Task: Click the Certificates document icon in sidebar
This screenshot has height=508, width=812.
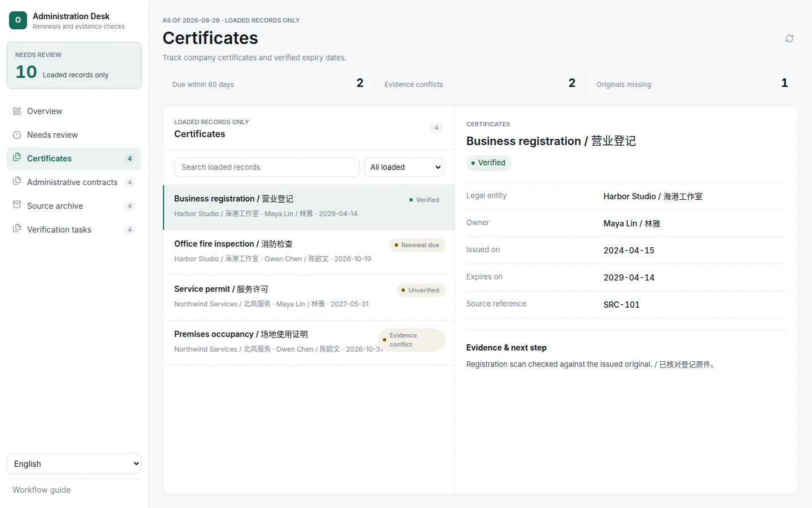Action: click(17, 157)
